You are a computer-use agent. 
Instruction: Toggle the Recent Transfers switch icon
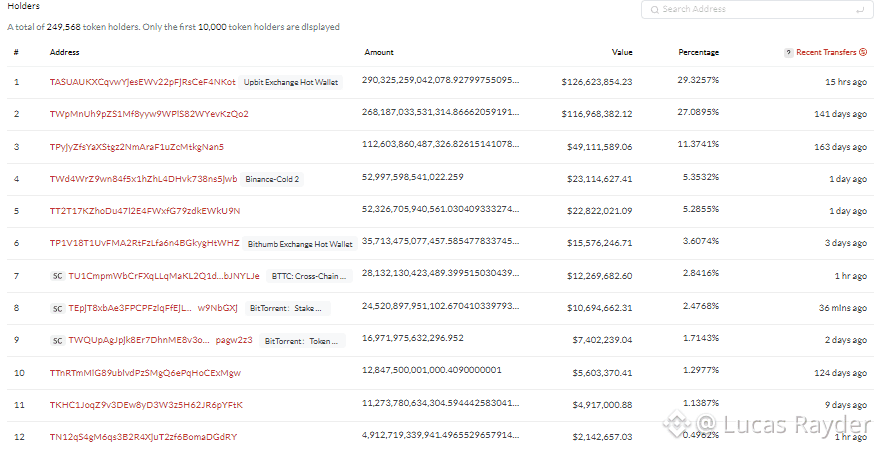pyautogui.click(x=863, y=52)
